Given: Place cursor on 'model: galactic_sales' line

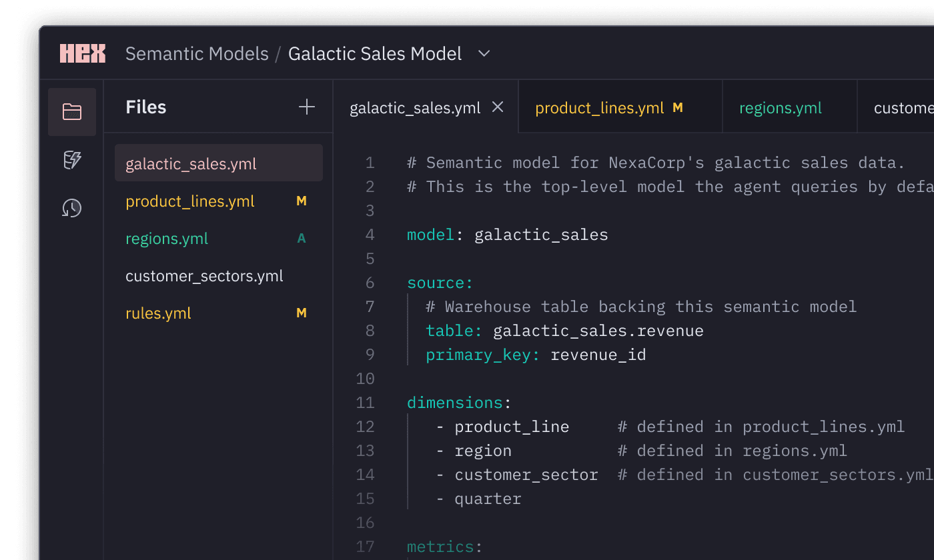Looking at the screenshot, I should pos(508,235).
